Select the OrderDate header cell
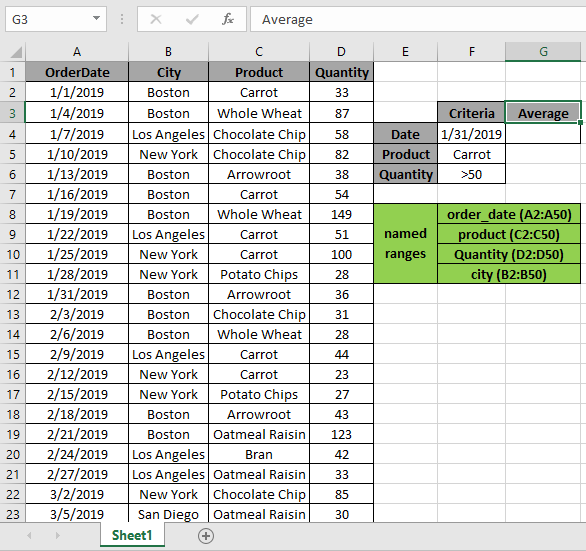 point(77,72)
